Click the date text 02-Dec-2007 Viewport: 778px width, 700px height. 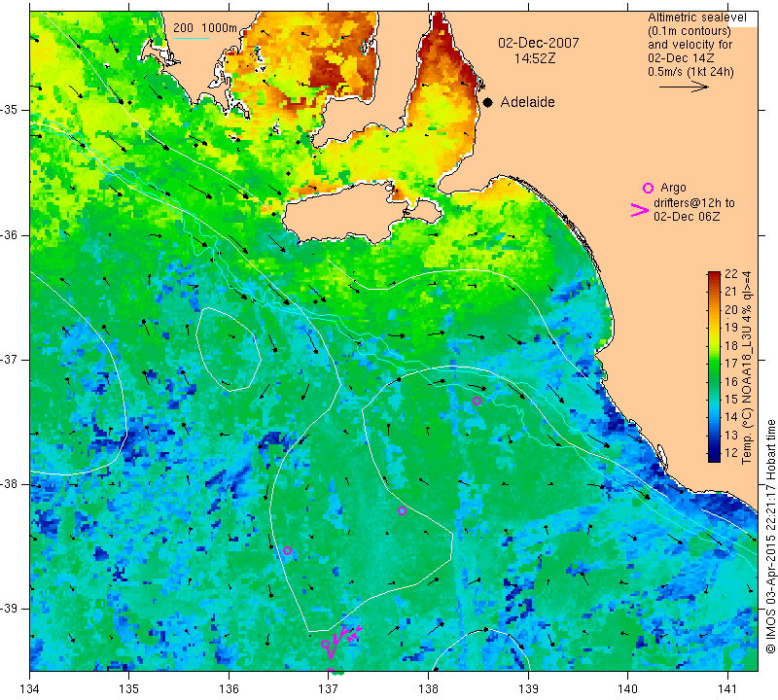tap(539, 43)
